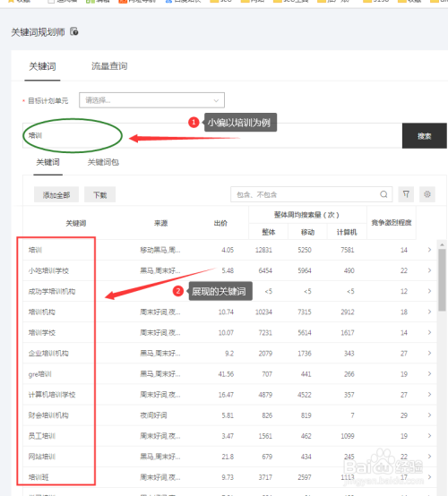The image size is (448, 496).
Task: Click the 关键词 column header
Action: [x=76, y=223]
